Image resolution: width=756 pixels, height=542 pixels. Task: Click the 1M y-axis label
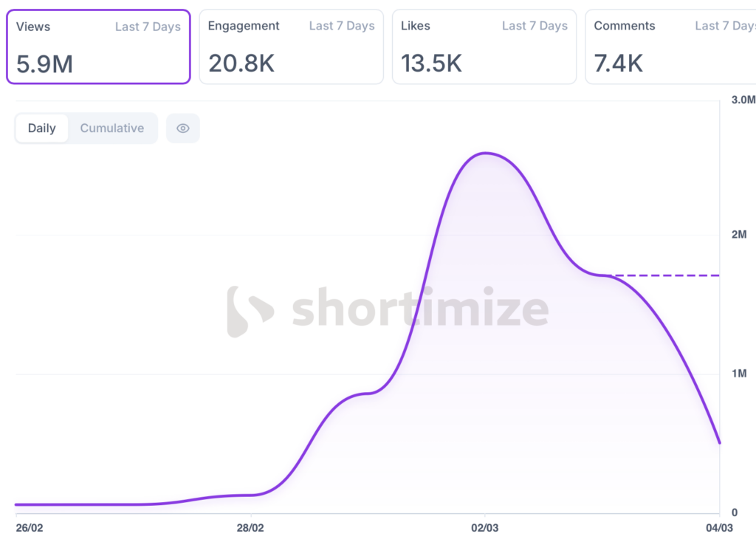[738, 374]
